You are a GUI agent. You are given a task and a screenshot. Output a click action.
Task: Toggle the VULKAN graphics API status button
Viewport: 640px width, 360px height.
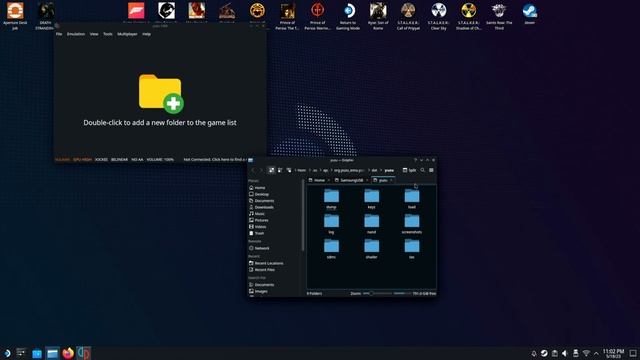click(x=62, y=160)
